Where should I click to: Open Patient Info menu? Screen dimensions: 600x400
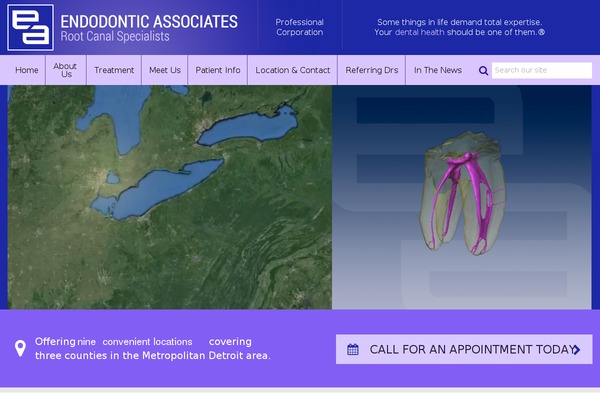pos(218,70)
